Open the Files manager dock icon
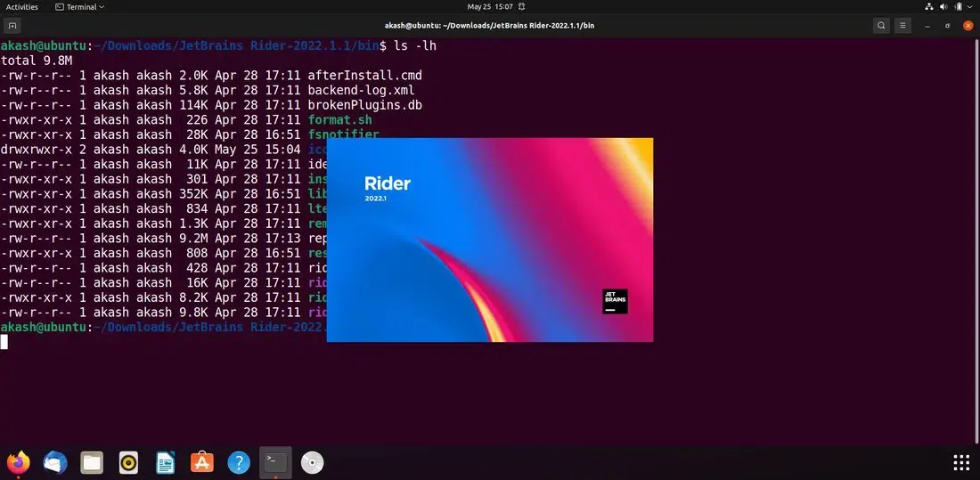The image size is (980, 480). click(x=92, y=462)
